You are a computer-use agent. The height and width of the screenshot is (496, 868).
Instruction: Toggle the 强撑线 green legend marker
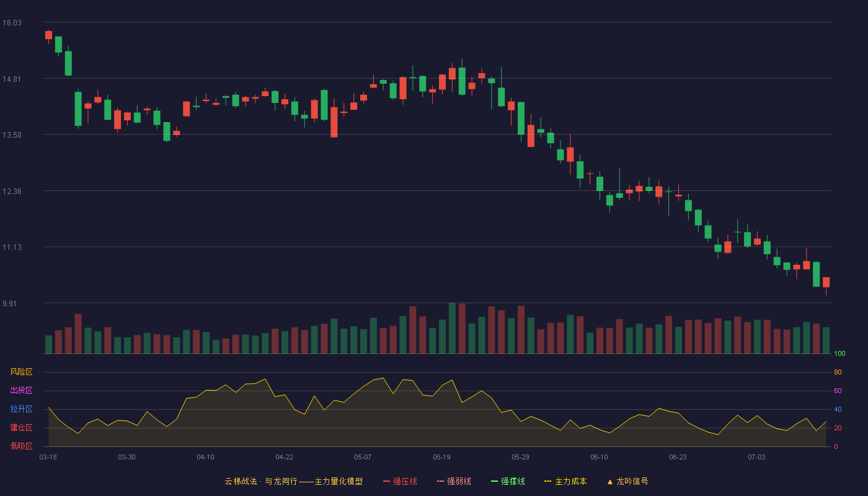(494, 481)
